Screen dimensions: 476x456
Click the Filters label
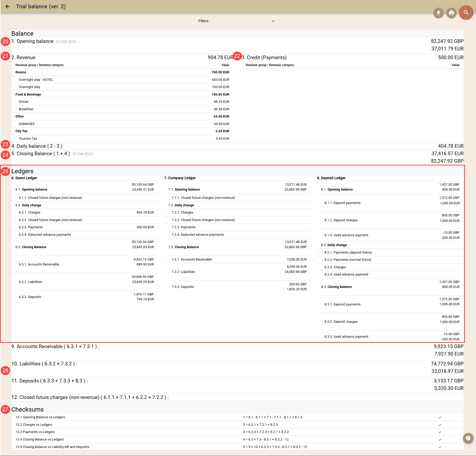pos(203,21)
